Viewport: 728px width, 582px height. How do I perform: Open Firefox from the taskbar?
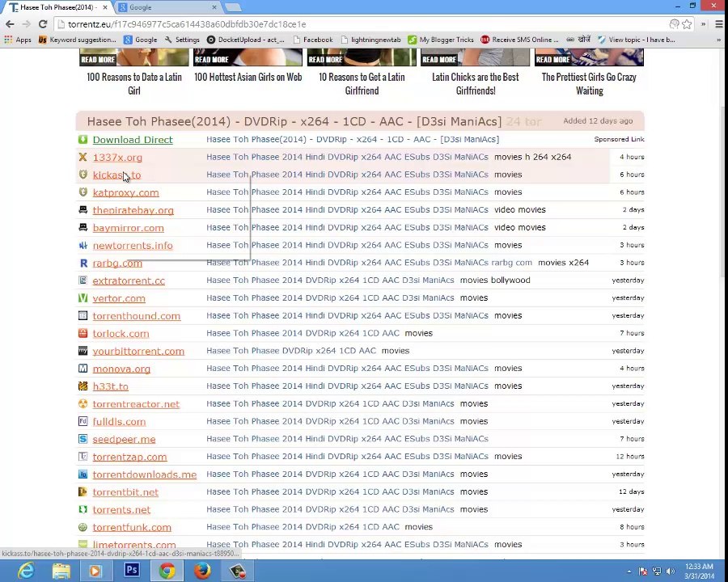202,571
